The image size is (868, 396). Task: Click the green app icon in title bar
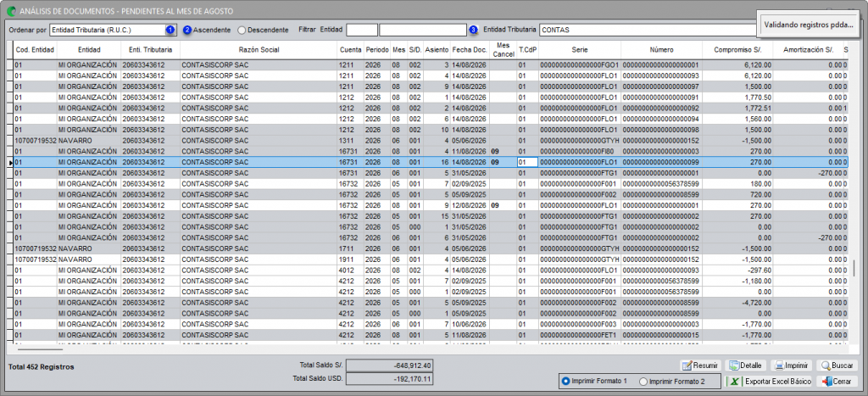pyautogui.click(x=10, y=10)
